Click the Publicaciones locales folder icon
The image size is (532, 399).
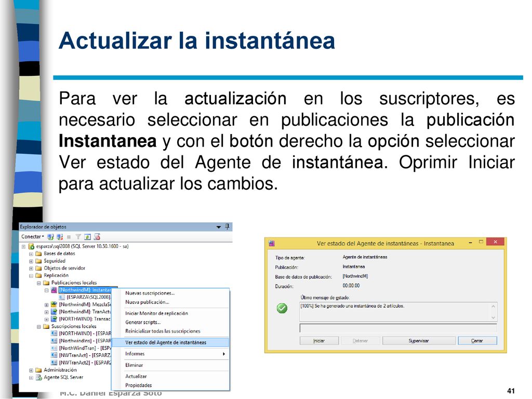pos(46,283)
